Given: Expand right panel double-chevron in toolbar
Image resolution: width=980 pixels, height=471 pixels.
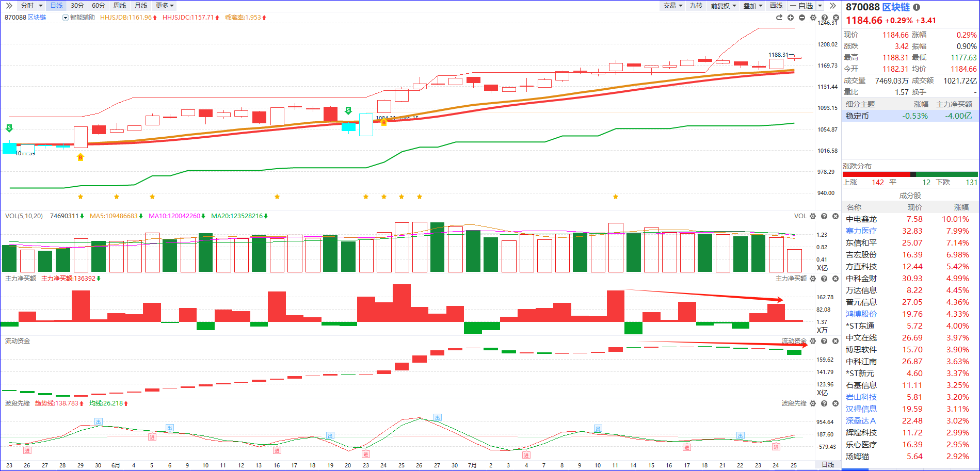Looking at the screenshot, I should [x=832, y=6].
